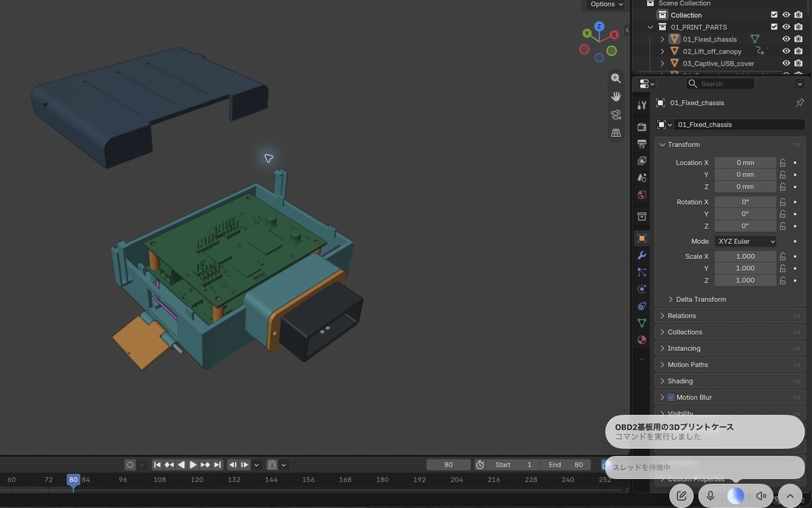This screenshot has width=812, height=508.
Task: Toggle the Motion Blur checkbox
Action: (x=671, y=398)
